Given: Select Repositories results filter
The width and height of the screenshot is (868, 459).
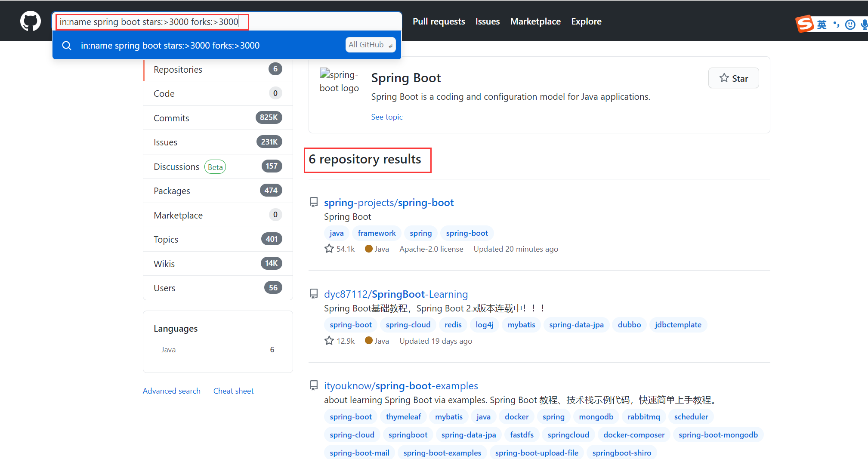Looking at the screenshot, I should pyautogui.click(x=218, y=69).
